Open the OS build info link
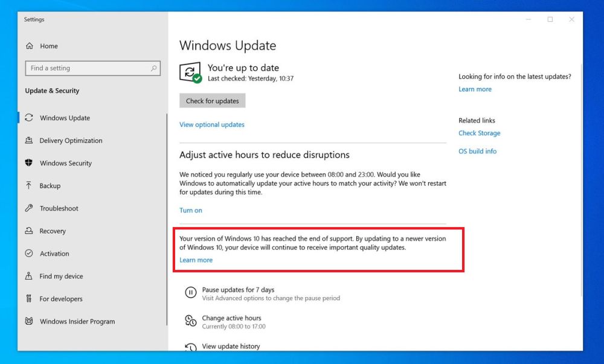Screen dimensions: 604x364 (477, 152)
